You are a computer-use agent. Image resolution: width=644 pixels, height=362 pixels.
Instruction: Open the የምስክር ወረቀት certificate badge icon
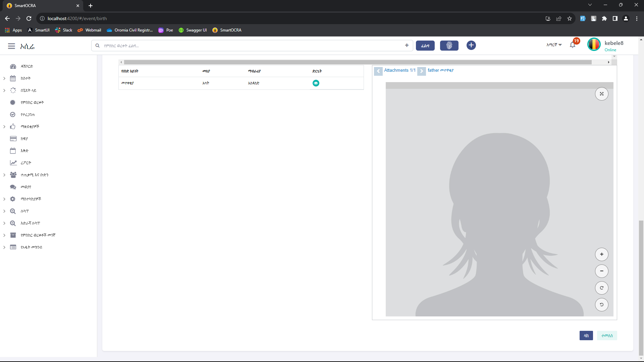pos(13,103)
